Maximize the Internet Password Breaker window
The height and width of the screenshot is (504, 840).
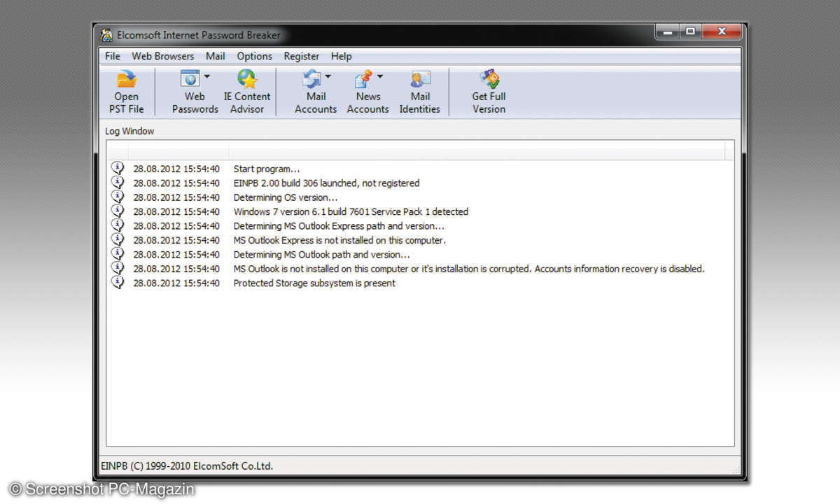click(690, 31)
